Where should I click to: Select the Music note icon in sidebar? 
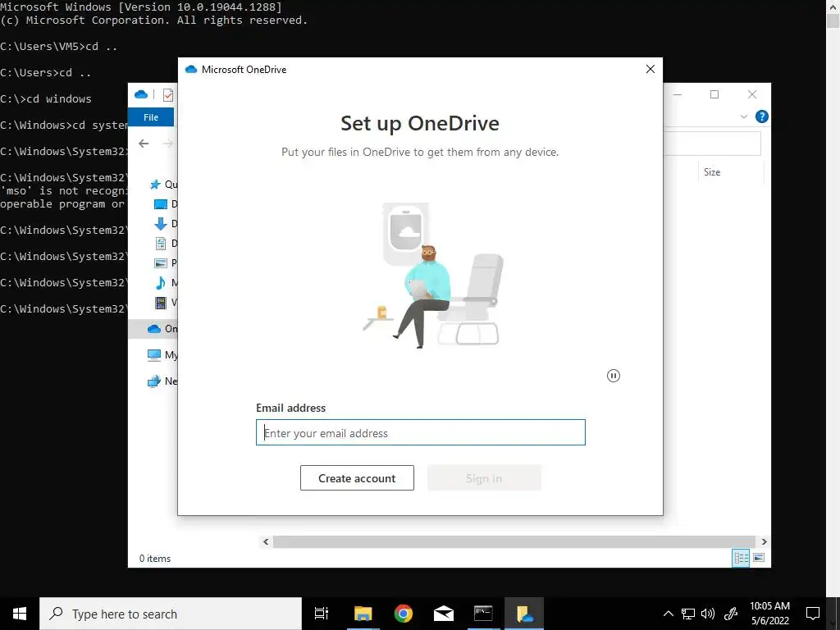(161, 283)
